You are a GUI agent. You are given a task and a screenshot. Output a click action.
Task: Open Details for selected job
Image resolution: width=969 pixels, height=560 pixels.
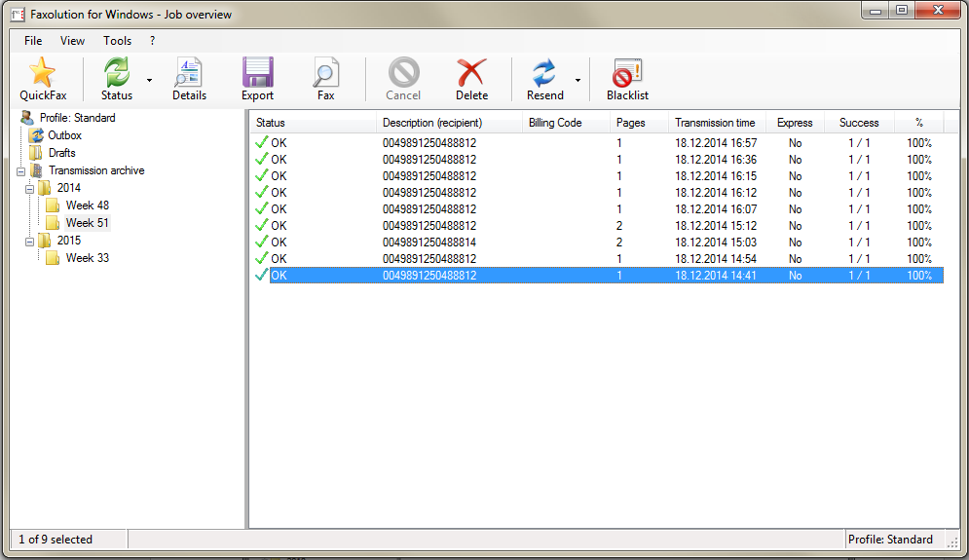tap(189, 73)
